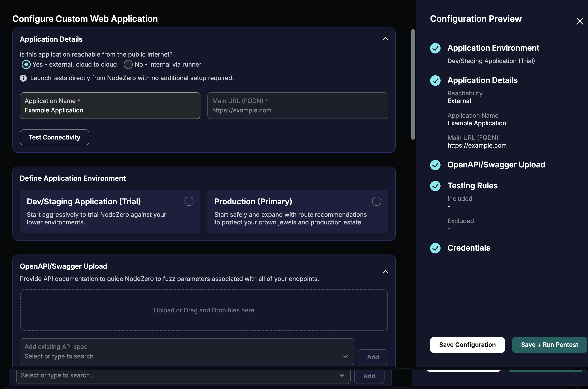The width and height of the screenshot is (588, 389).
Task: Collapse the OpenAPI/Swagger Upload section
Action: tap(385, 272)
